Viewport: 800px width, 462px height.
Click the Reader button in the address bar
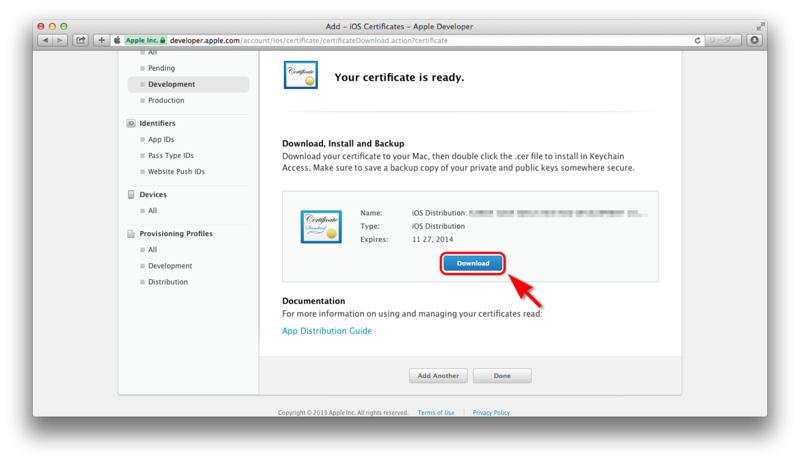[722, 40]
